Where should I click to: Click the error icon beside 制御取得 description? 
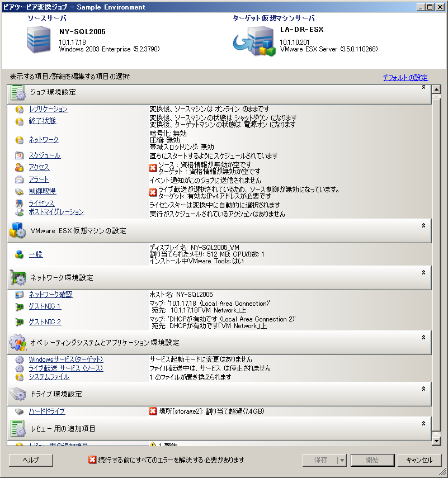(153, 192)
